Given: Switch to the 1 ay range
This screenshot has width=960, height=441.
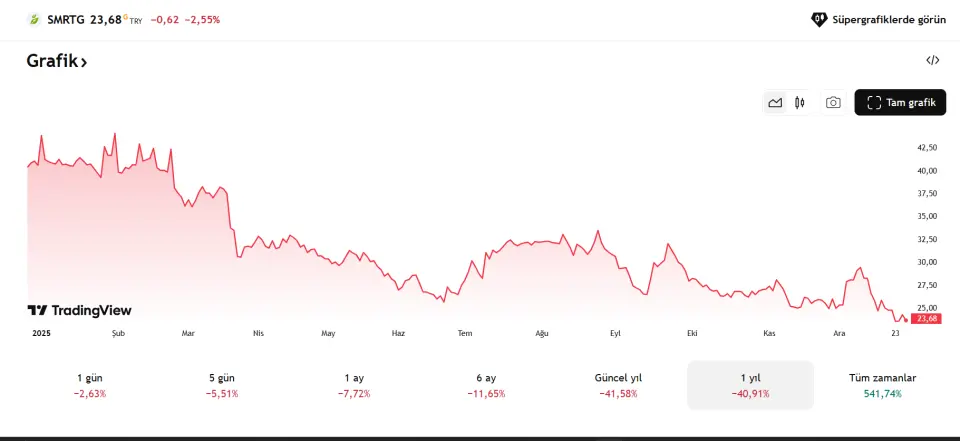Looking at the screenshot, I should [354, 385].
